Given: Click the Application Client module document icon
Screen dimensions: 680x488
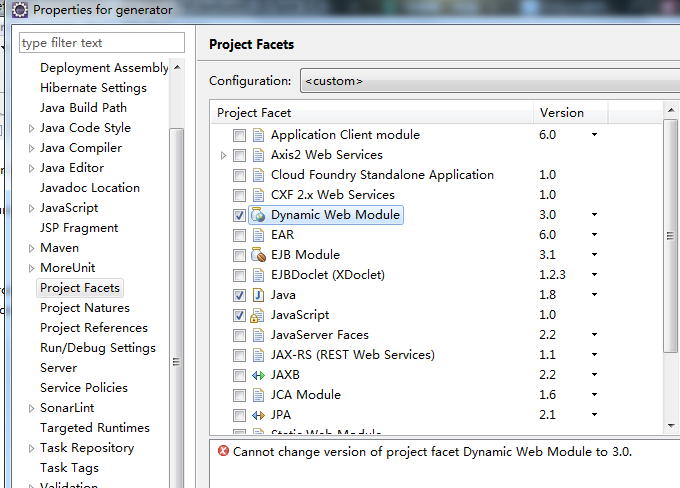Looking at the screenshot, I should coord(258,135).
